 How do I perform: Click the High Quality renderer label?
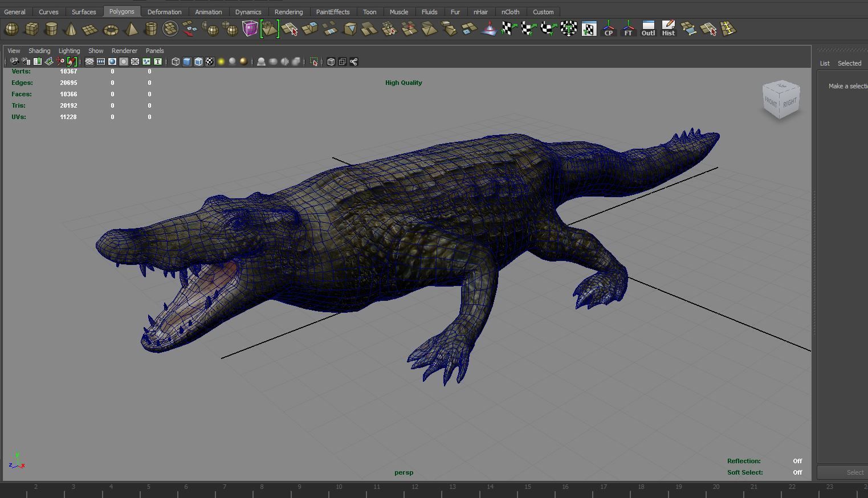pyautogui.click(x=404, y=83)
